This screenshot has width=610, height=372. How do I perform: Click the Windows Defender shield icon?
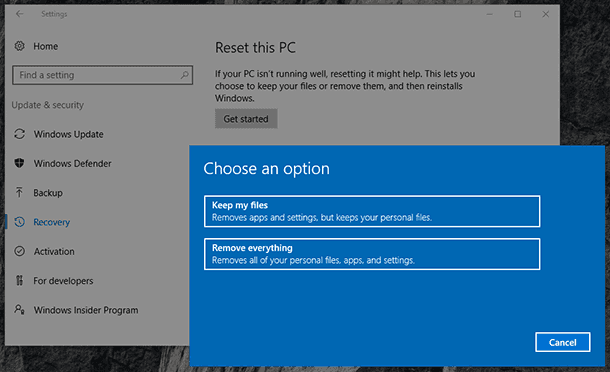pos(19,163)
